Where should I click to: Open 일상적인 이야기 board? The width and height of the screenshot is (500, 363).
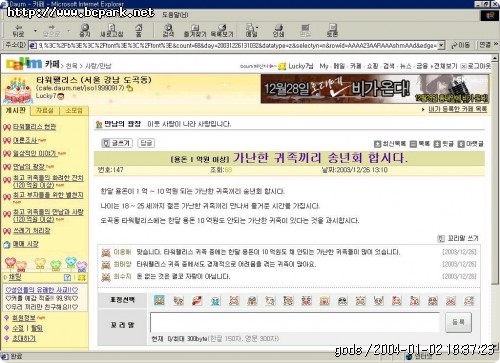coord(34,154)
